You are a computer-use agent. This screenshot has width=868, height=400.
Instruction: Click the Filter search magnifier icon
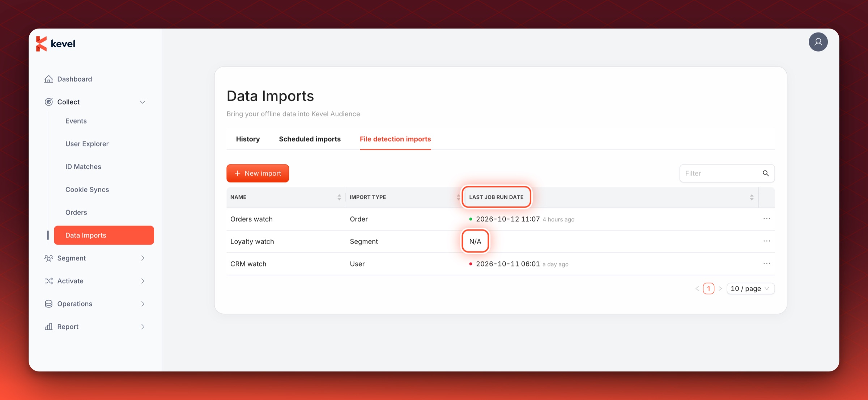tap(766, 173)
